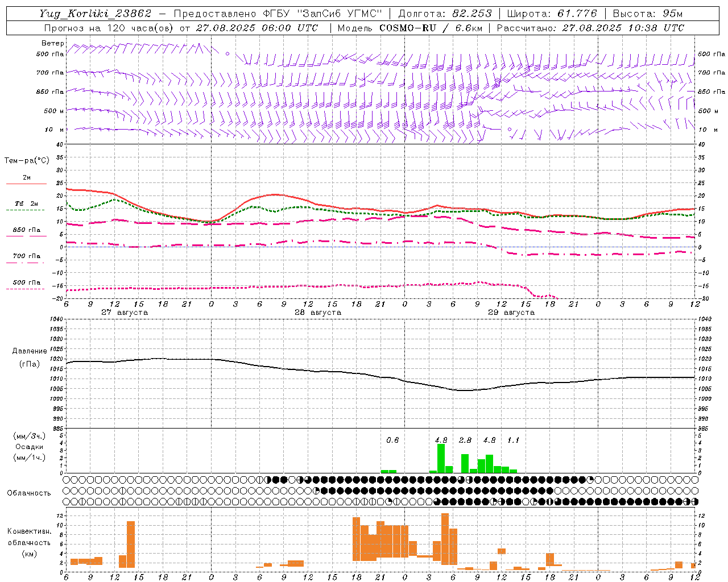
Task: Click the latitude value 61.776
Action: click(x=576, y=14)
